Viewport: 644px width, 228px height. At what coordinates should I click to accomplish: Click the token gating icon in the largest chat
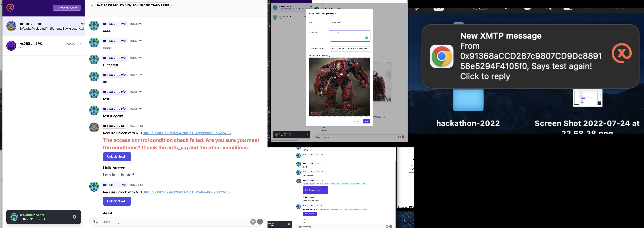(x=260, y=222)
